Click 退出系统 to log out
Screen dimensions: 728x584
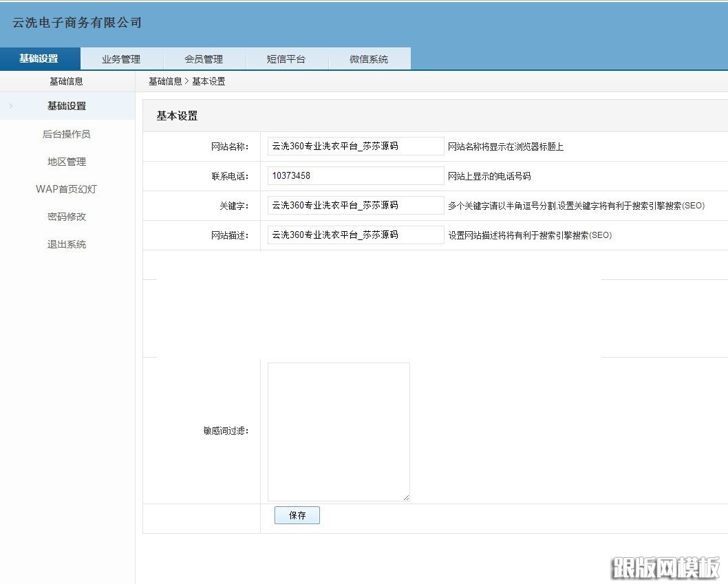tap(66, 244)
